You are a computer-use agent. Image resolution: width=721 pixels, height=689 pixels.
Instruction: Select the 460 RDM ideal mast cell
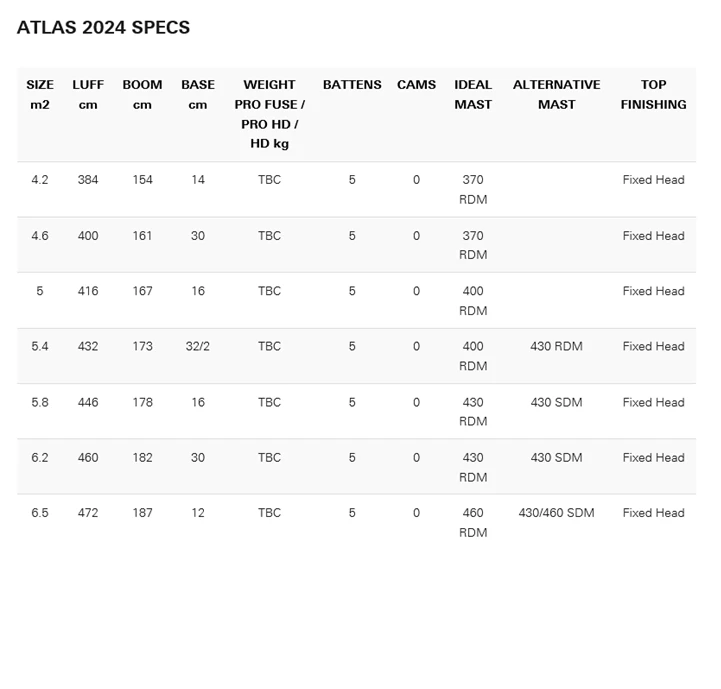click(473, 522)
